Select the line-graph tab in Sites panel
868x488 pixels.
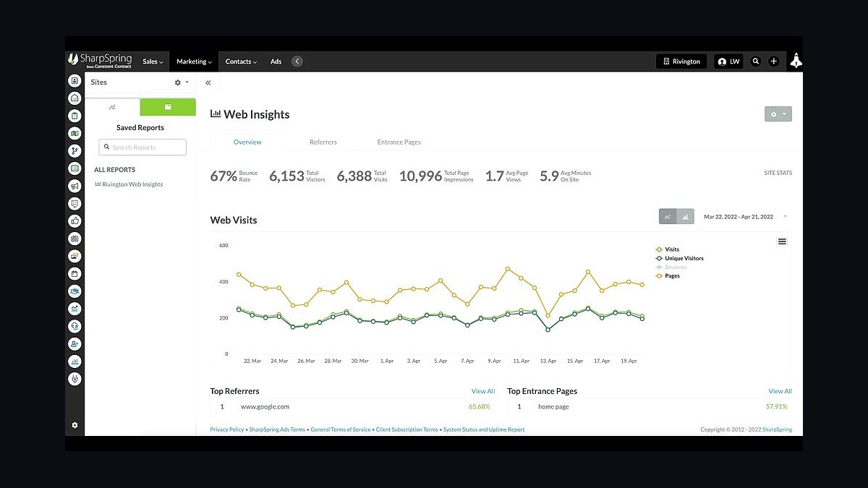coord(112,107)
